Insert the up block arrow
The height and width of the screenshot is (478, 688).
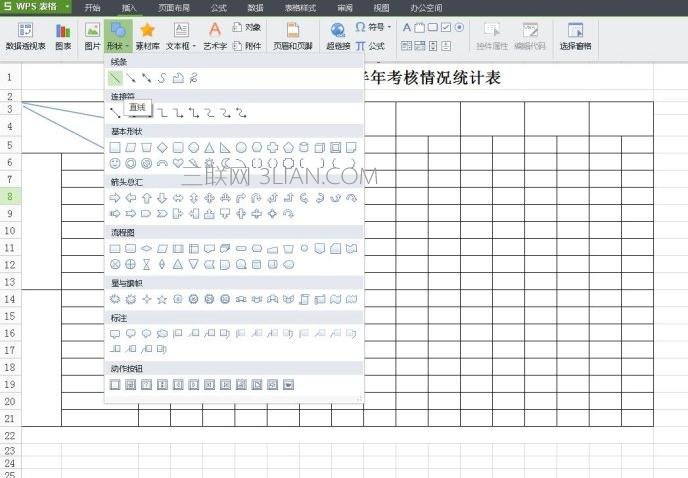click(x=147, y=198)
